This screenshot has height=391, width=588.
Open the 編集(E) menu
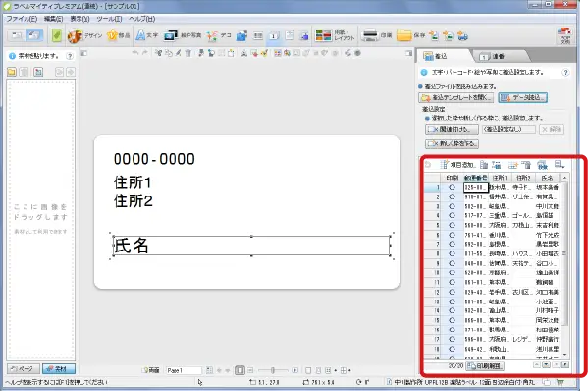[53, 19]
